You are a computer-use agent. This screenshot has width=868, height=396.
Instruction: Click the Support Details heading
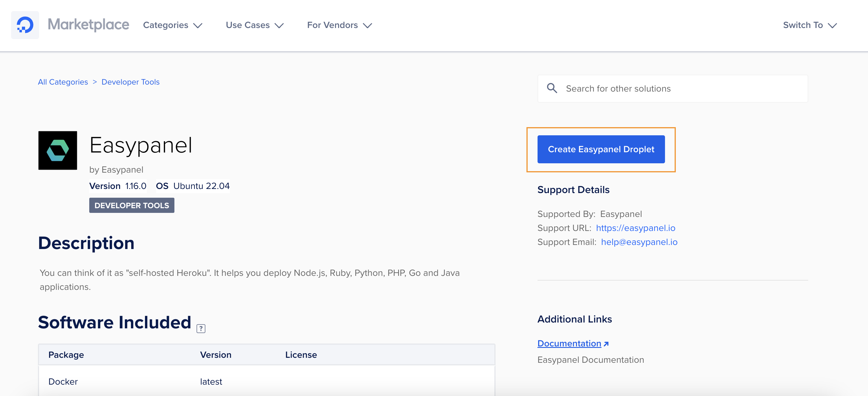click(x=573, y=190)
